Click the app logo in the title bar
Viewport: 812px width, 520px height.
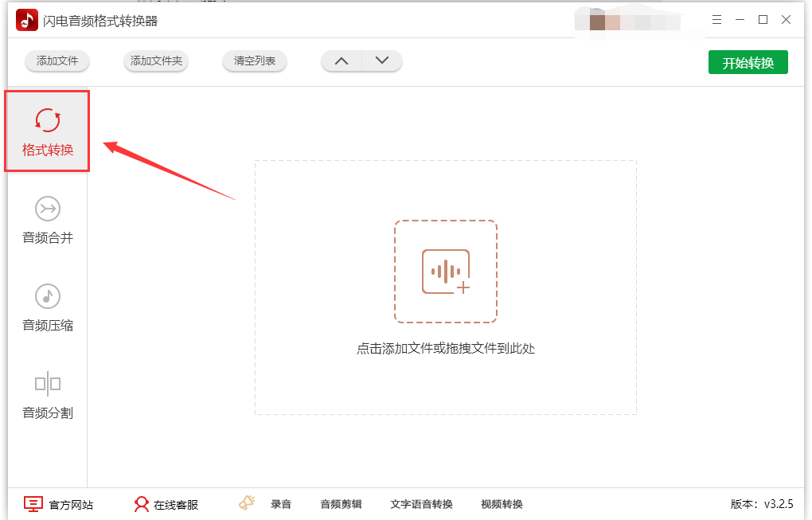tap(26, 19)
